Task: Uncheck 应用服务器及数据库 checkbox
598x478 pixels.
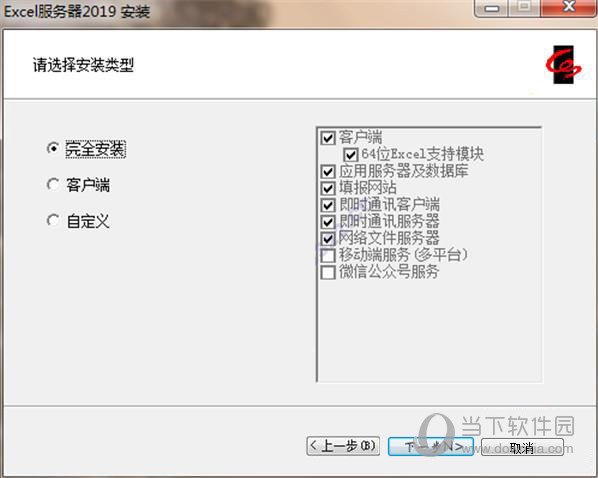Action: [x=328, y=171]
